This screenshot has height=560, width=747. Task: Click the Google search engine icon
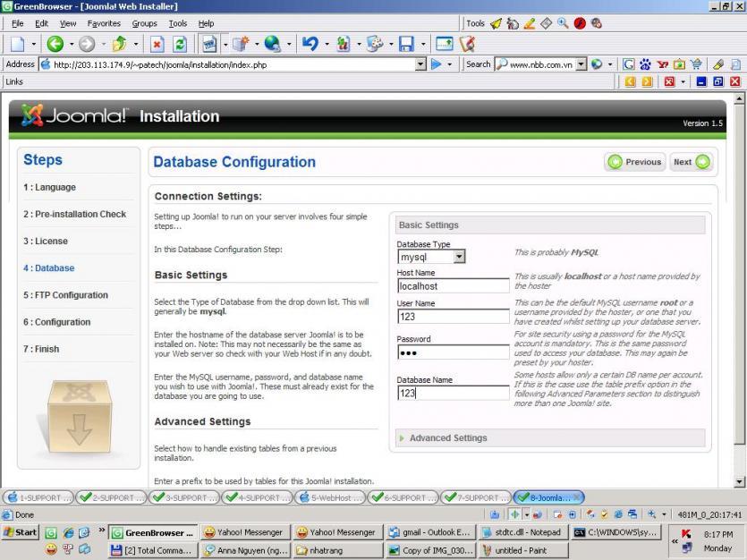(628, 64)
